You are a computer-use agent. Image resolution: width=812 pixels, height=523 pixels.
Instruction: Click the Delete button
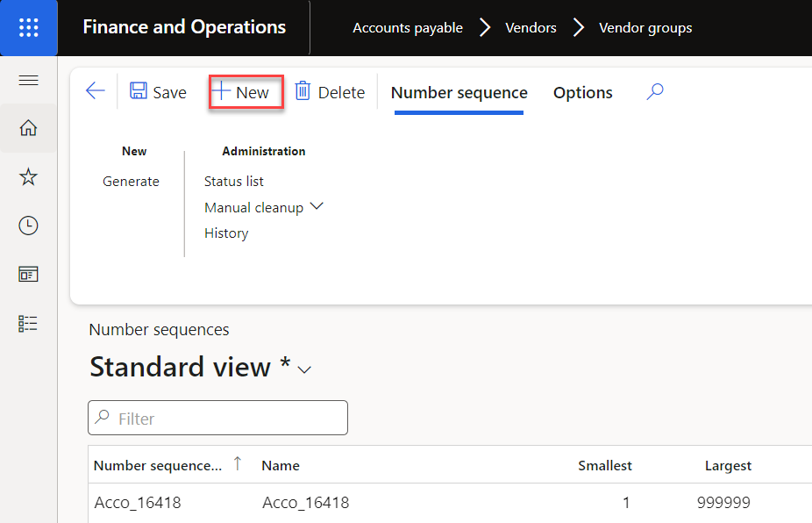click(x=330, y=92)
